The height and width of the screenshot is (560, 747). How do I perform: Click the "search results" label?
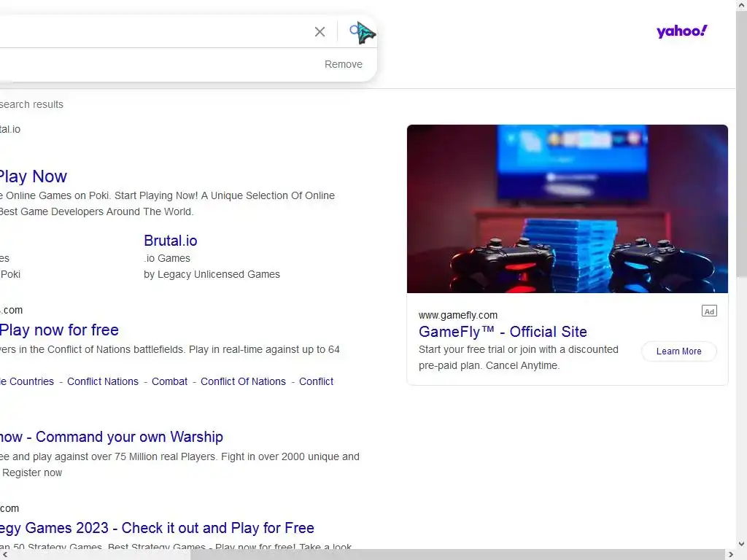31,105
